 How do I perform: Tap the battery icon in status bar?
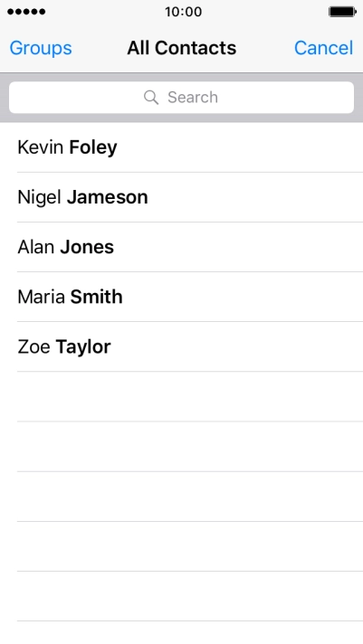[342, 12]
